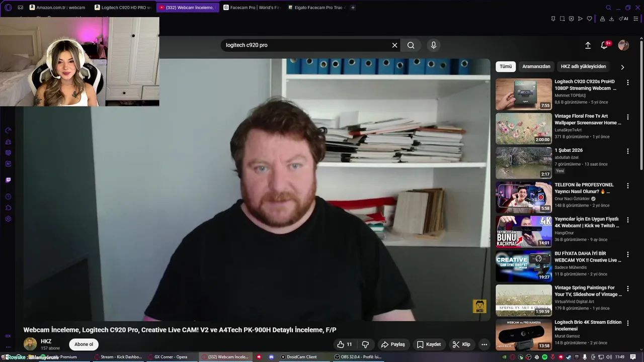Open YouTube notifications bell

604,45
